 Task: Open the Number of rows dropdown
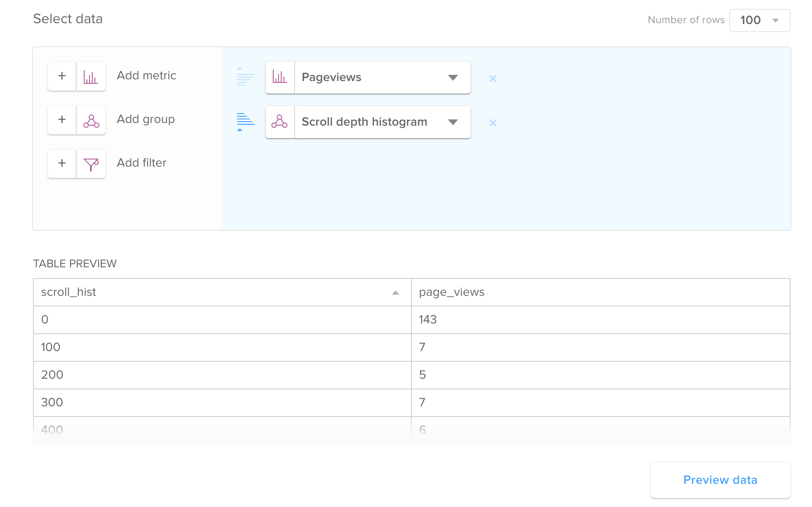coord(759,20)
